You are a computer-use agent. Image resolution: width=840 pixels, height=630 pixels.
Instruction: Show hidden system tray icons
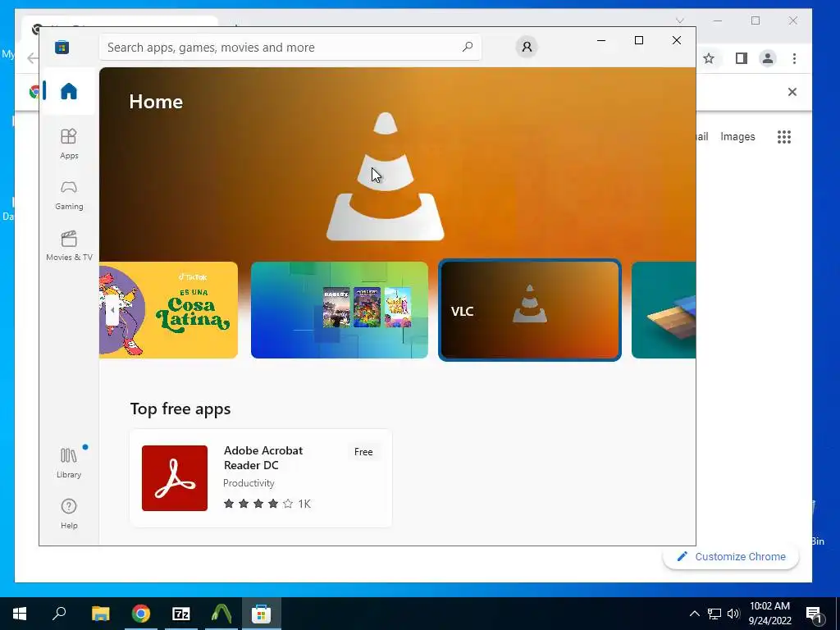(x=694, y=614)
